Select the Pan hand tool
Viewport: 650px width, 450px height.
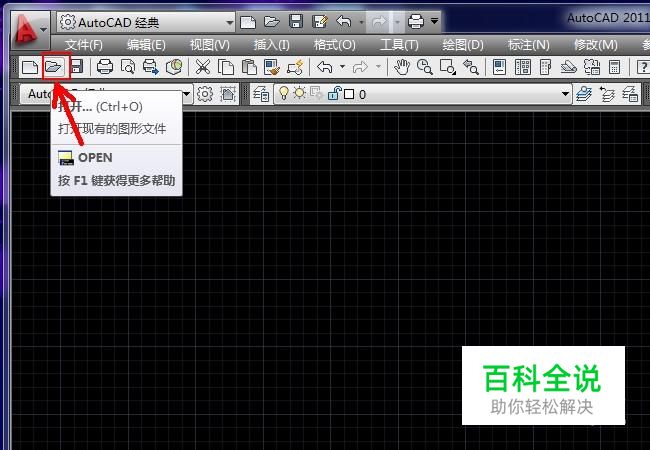pyautogui.click(x=402, y=67)
